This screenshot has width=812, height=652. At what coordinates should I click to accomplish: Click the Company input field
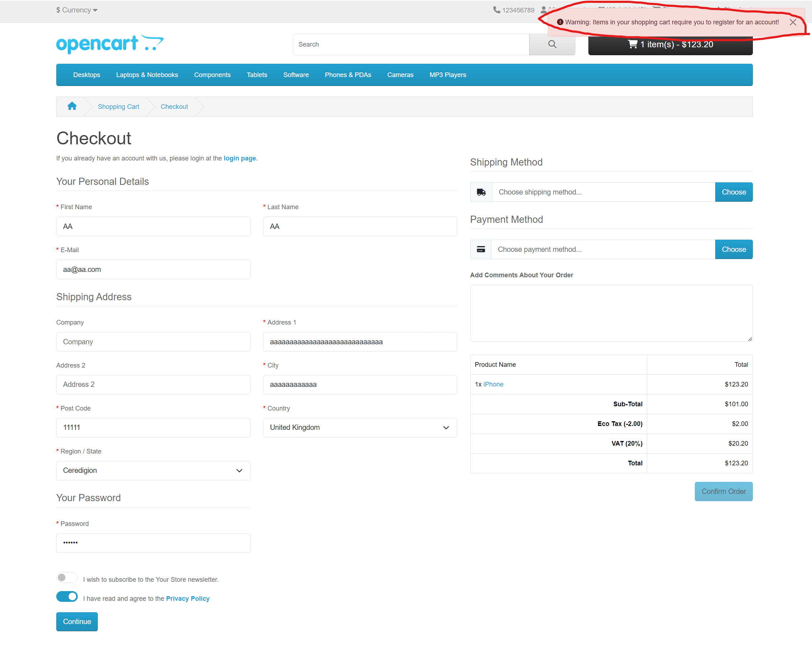point(153,342)
